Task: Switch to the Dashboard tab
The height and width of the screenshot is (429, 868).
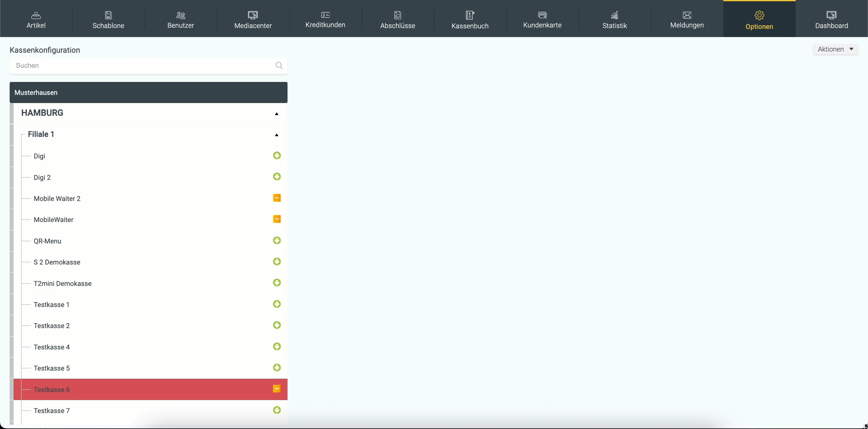Action: [831, 20]
